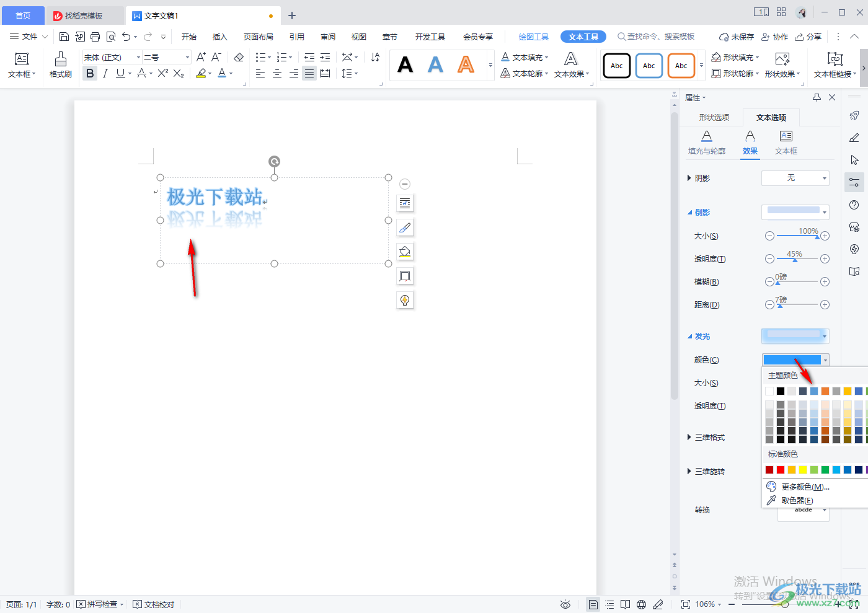Apply superscript X² formatting
The width and height of the screenshot is (868, 613).
[163, 73]
